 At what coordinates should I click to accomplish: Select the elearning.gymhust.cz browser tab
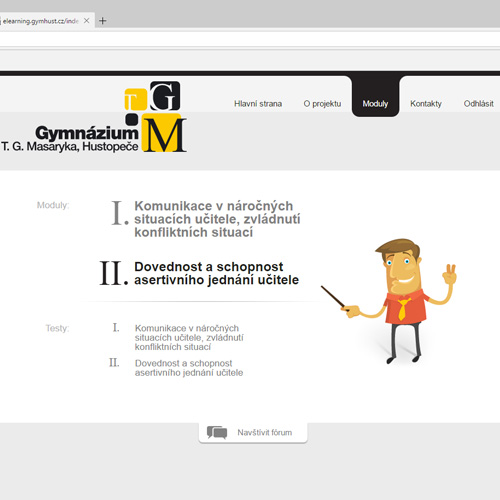pos(41,21)
